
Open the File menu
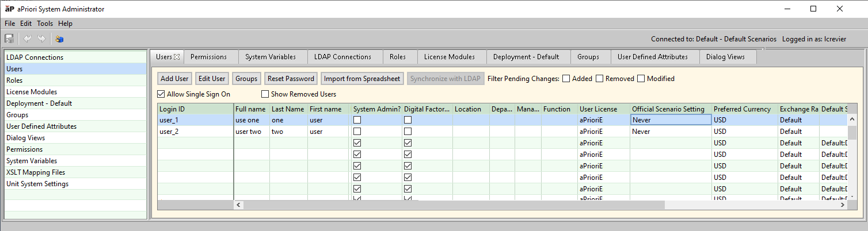10,24
